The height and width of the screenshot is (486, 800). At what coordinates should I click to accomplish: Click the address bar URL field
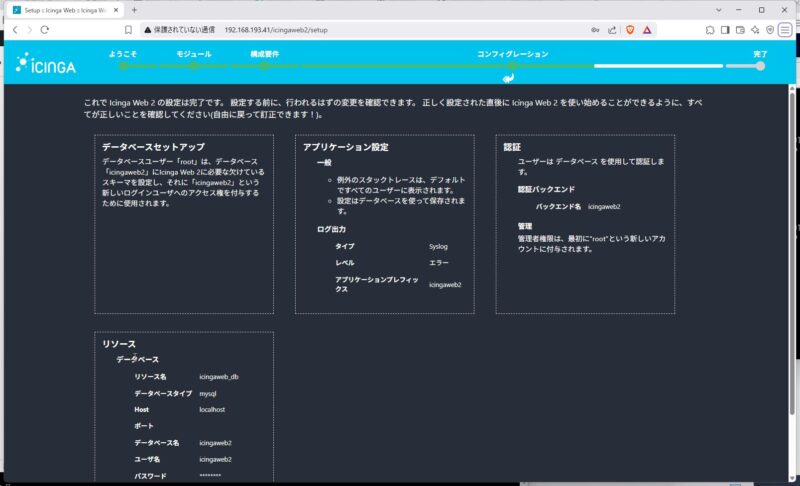tap(276, 30)
